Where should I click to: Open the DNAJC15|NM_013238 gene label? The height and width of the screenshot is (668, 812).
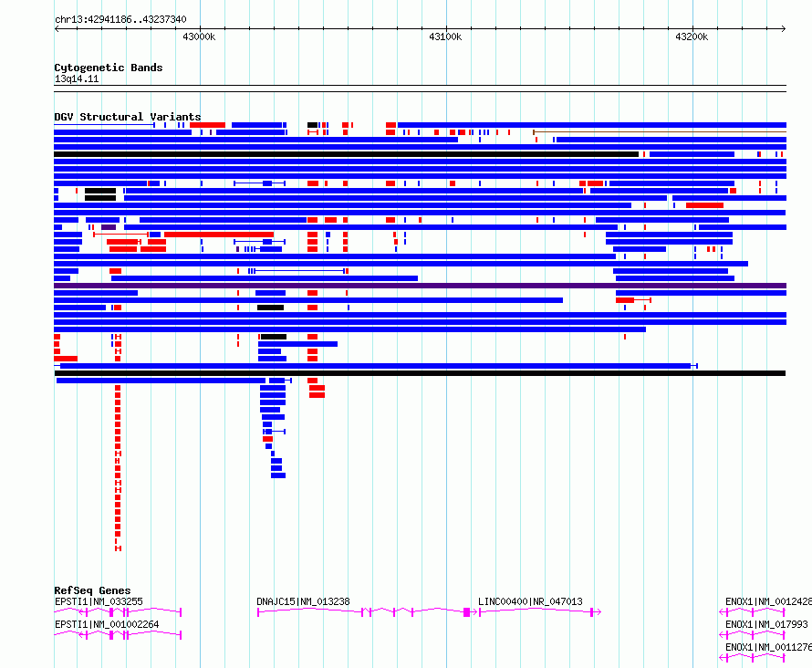click(x=304, y=601)
